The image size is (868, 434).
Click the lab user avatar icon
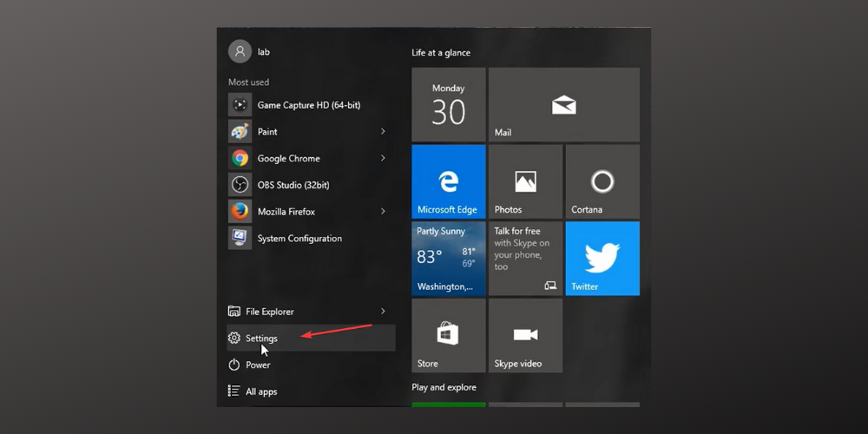coord(240,51)
